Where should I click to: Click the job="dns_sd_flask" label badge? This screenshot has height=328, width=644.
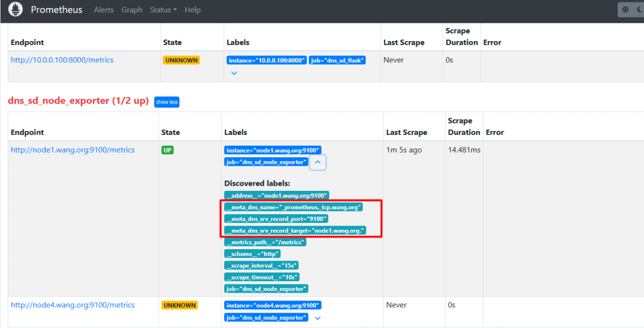(337, 61)
